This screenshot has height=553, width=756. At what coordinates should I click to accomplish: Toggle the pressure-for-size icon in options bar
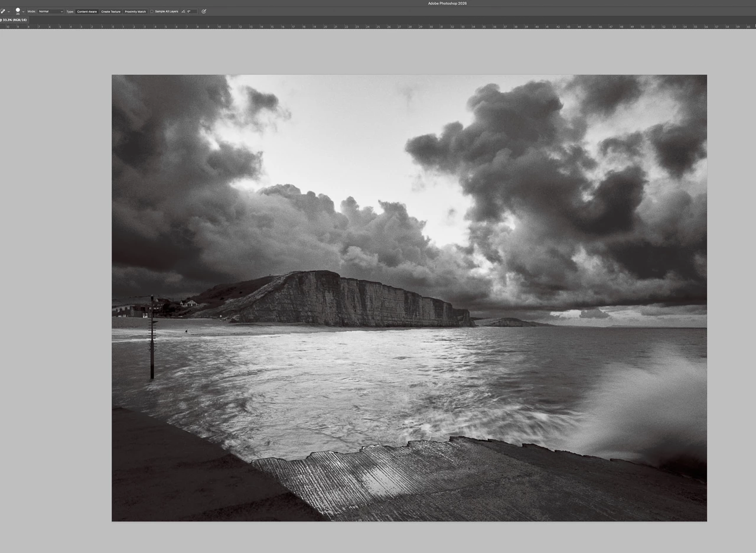point(204,11)
